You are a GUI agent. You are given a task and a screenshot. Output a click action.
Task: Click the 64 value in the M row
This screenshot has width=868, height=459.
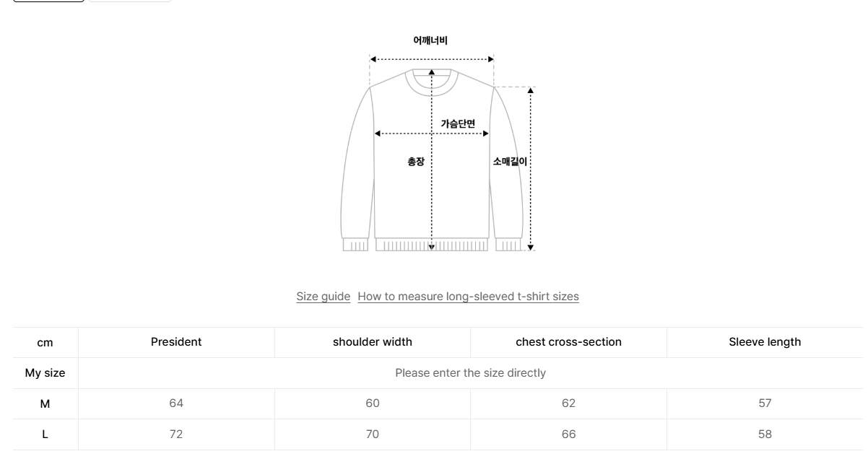pyautogui.click(x=175, y=403)
